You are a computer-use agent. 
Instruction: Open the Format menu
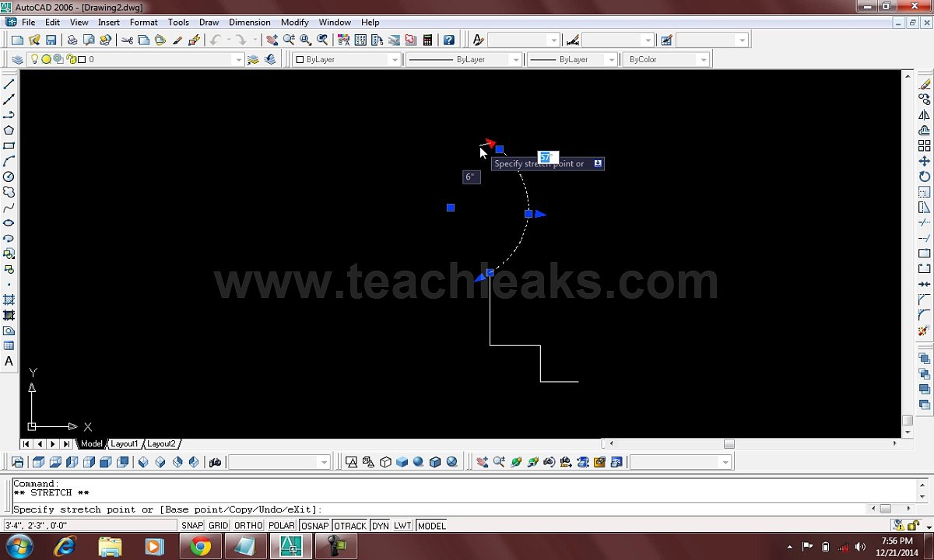coord(143,22)
